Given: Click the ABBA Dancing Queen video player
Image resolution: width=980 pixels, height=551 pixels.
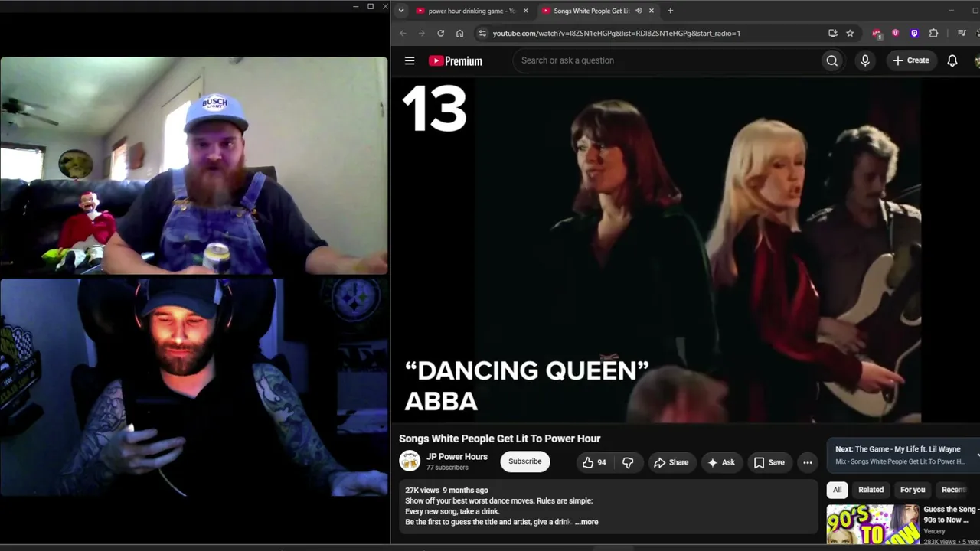Looking at the screenshot, I should click(685, 249).
